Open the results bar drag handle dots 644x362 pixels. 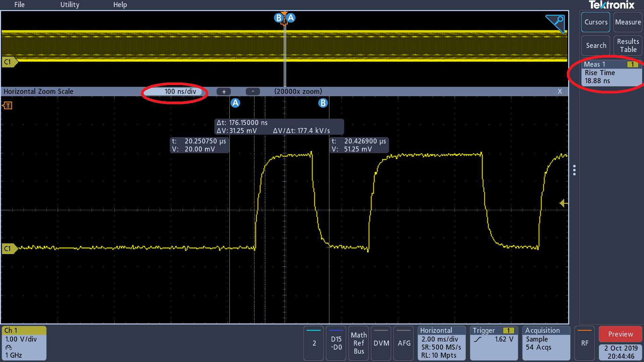click(574, 170)
